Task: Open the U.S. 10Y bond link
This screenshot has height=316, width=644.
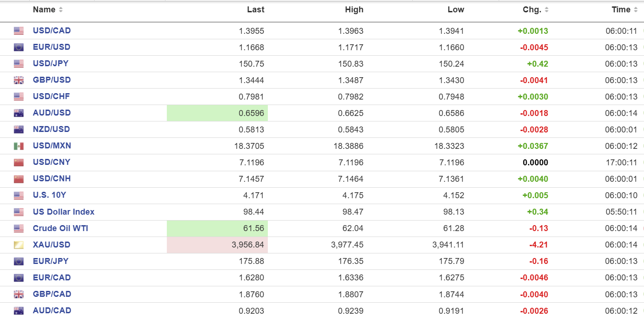Action: click(x=49, y=195)
